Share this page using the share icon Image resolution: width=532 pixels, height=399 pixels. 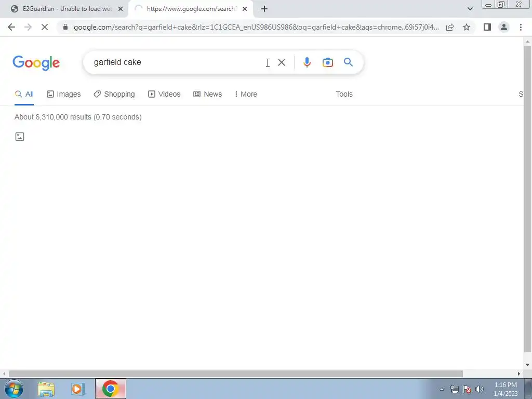click(450, 27)
